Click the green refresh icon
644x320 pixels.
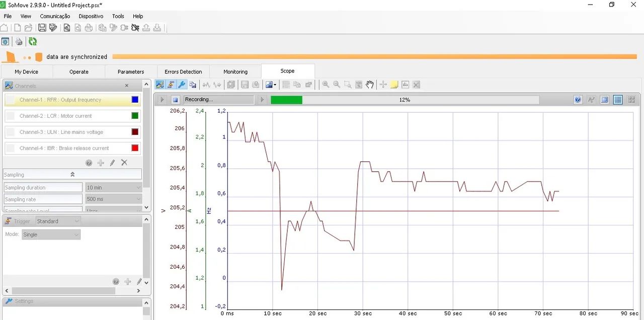(x=32, y=42)
